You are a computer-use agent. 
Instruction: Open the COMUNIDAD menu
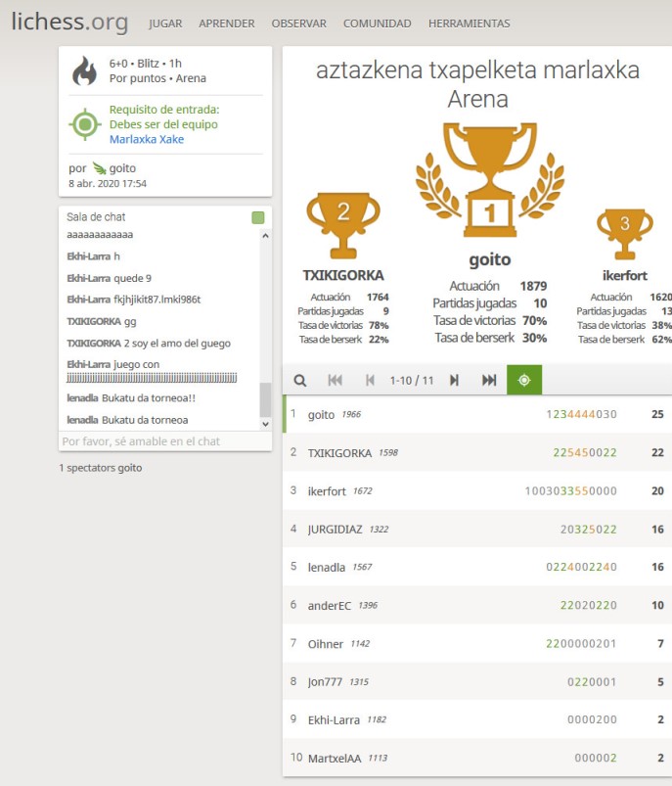point(377,23)
